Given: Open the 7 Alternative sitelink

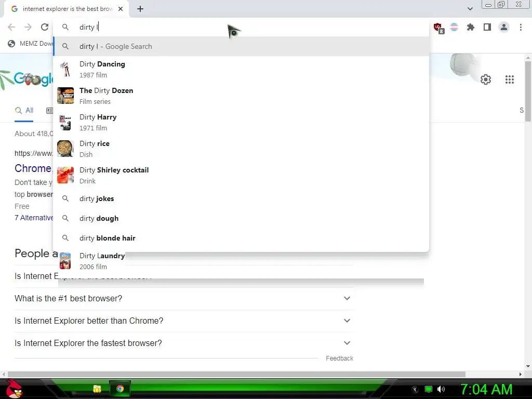Looking at the screenshot, I should (34, 218).
